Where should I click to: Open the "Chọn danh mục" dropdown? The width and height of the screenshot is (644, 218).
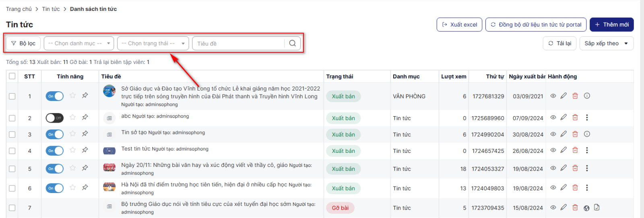pyautogui.click(x=79, y=43)
